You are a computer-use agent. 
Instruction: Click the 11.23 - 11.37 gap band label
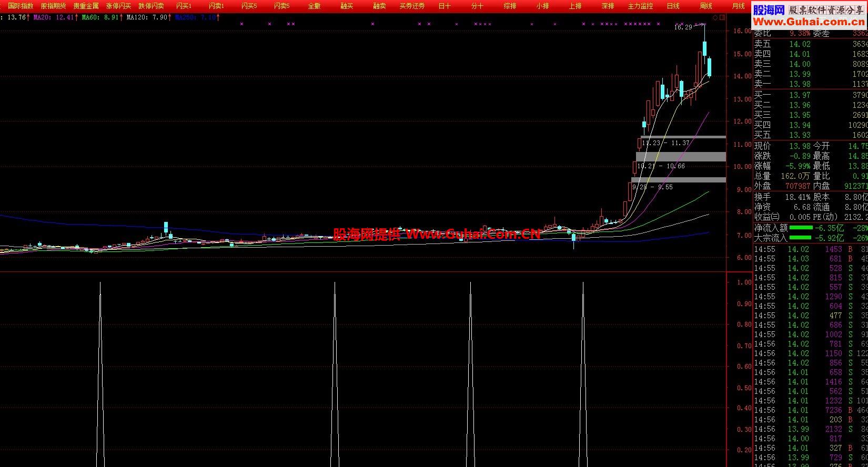pyautogui.click(x=665, y=143)
